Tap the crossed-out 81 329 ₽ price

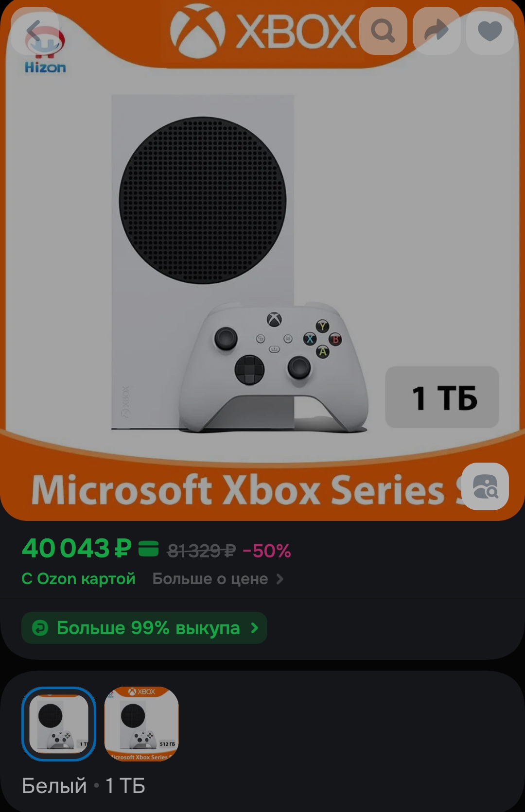click(201, 551)
